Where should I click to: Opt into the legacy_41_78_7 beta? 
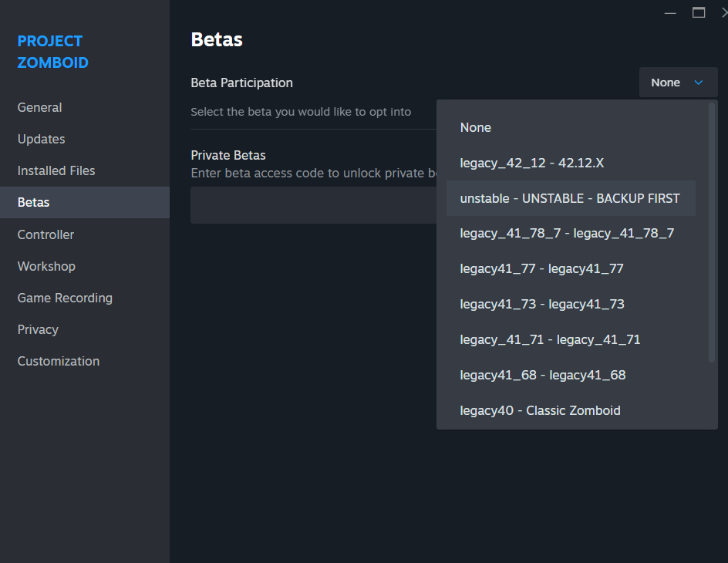(x=567, y=233)
